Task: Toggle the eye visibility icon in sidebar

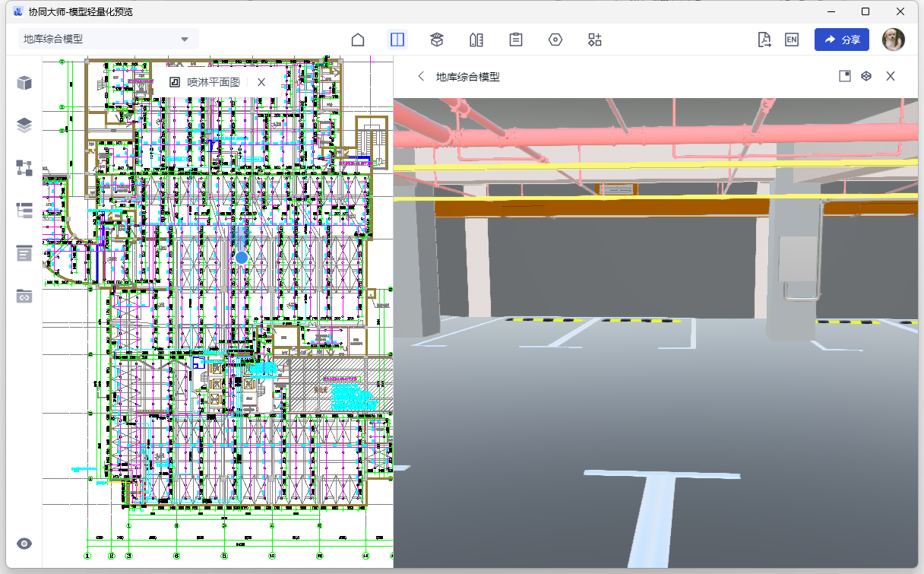Action: [x=24, y=544]
